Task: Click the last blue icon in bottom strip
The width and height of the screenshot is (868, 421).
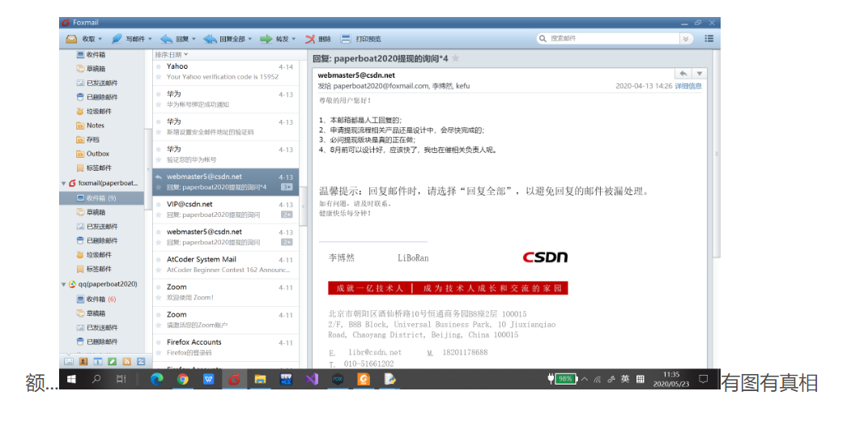Action: (x=141, y=361)
